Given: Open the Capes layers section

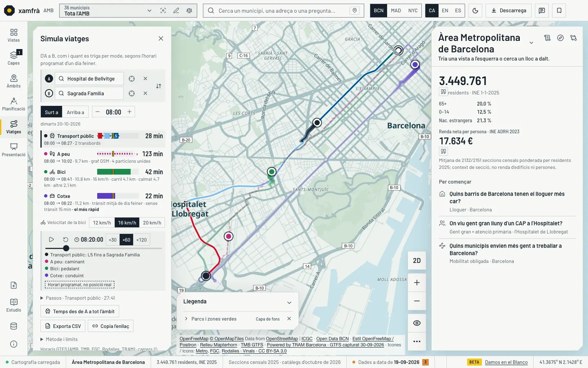Looking at the screenshot, I should point(13,58).
